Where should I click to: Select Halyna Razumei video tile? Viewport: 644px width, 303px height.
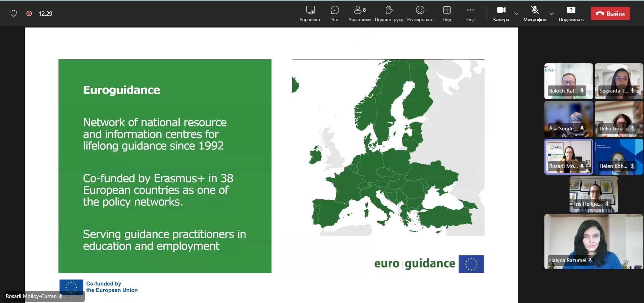pos(594,241)
